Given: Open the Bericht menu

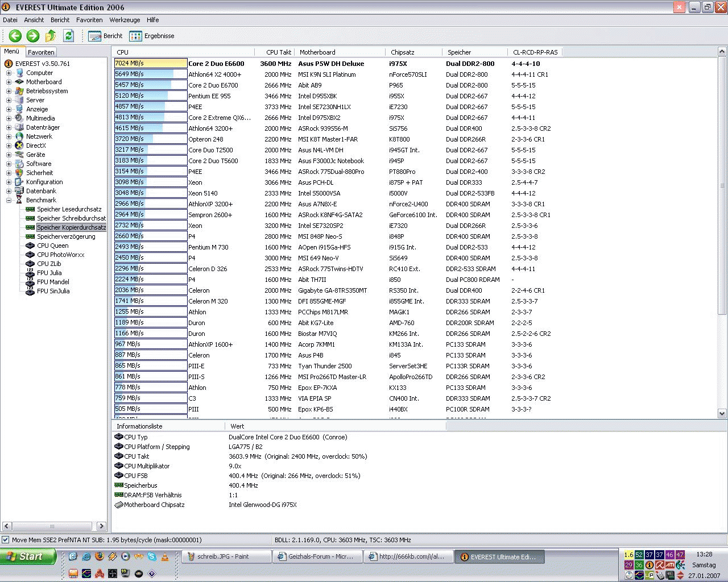Looking at the screenshot, I should tap(60, 20).
